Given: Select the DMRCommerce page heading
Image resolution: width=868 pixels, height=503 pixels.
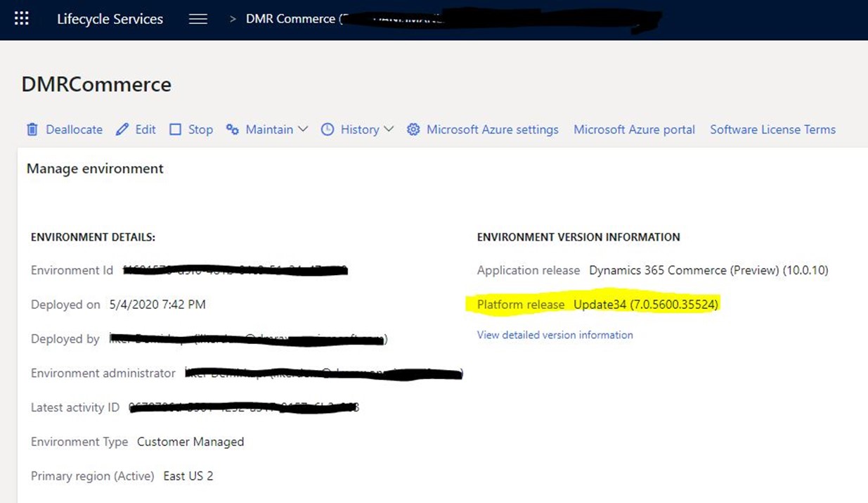Looking at the screenshot, I should pos(96,84).
